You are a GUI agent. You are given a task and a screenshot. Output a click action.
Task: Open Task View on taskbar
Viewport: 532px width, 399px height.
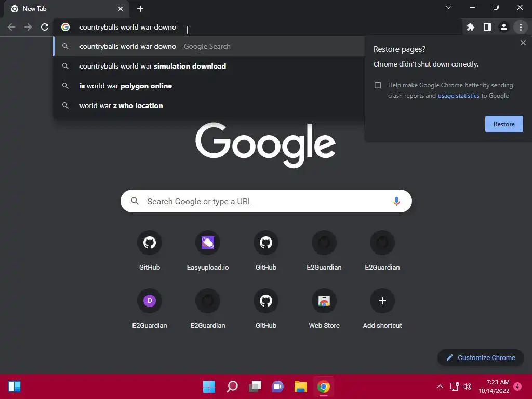point(255,387)
